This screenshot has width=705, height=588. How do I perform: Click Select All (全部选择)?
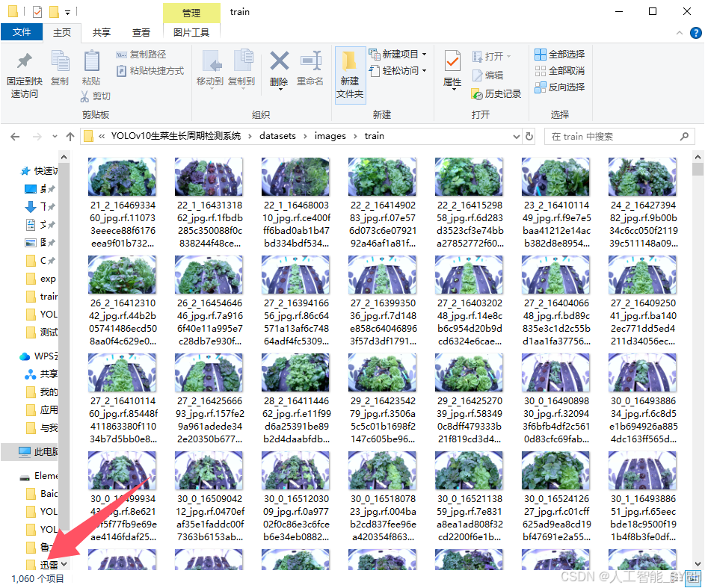(x=560, y=55)
